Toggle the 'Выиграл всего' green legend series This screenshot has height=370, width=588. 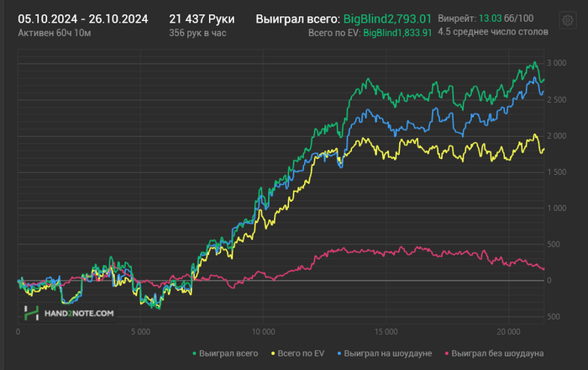pyautogui.click(x=225, y=353)
